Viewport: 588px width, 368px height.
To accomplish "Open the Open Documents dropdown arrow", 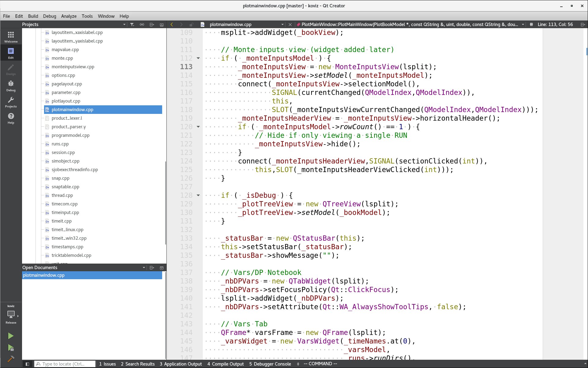I will point(144,267).
